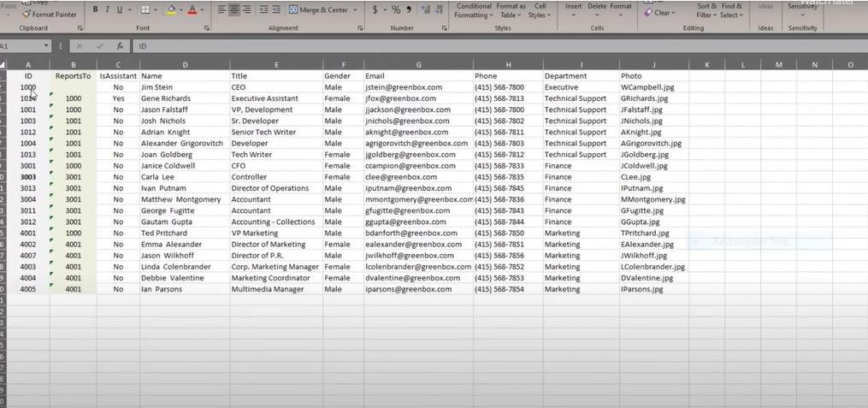Confirm entry with checkmark icon
This screenshot has width=868, height=408.
pyautogui.click(x=100, y=46)
